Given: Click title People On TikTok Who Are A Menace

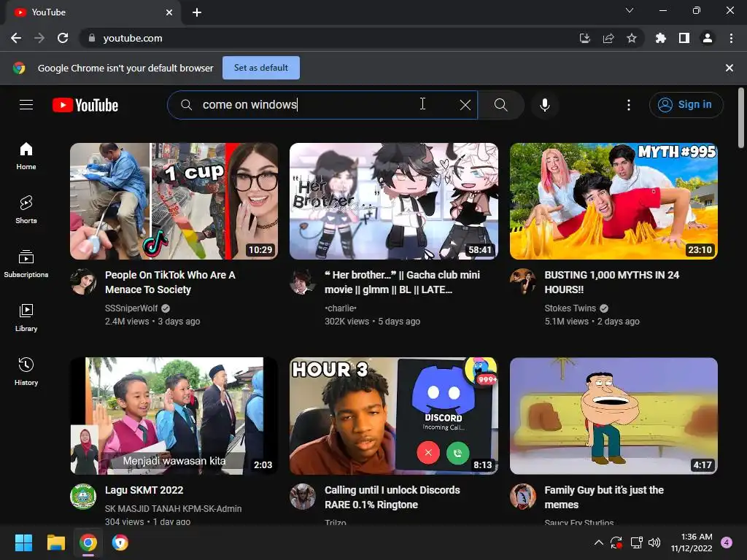Looking at the screenshot, I should tap(170, 282).
